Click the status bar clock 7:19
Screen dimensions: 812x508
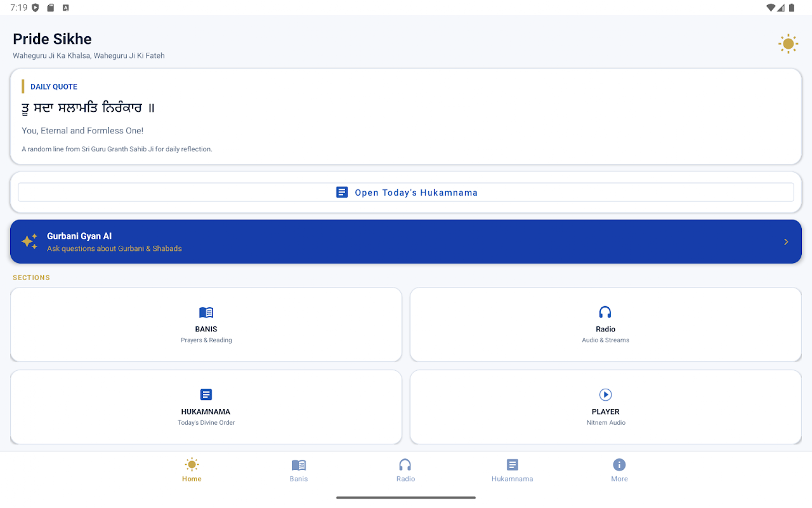coord(18,8)
